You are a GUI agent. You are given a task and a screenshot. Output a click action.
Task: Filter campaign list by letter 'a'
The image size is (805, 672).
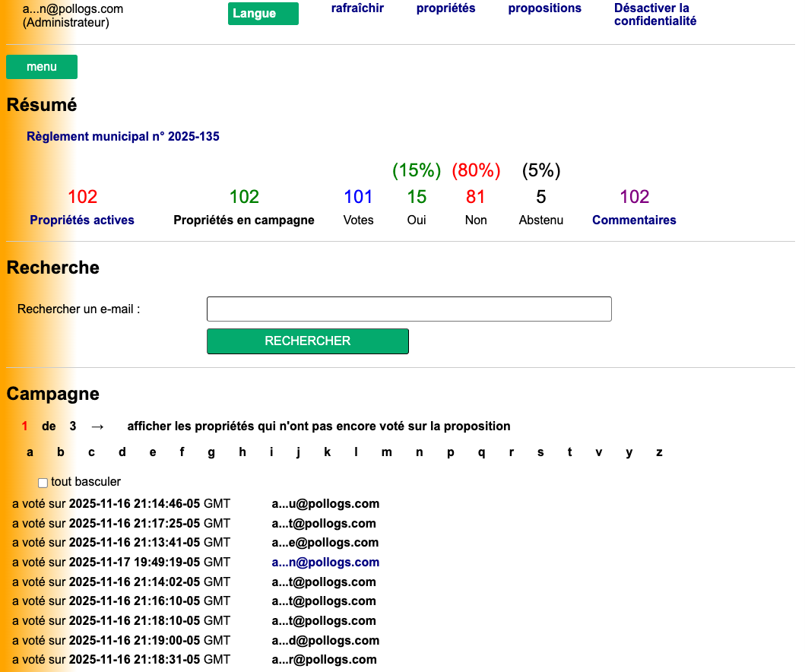[30, 452]
